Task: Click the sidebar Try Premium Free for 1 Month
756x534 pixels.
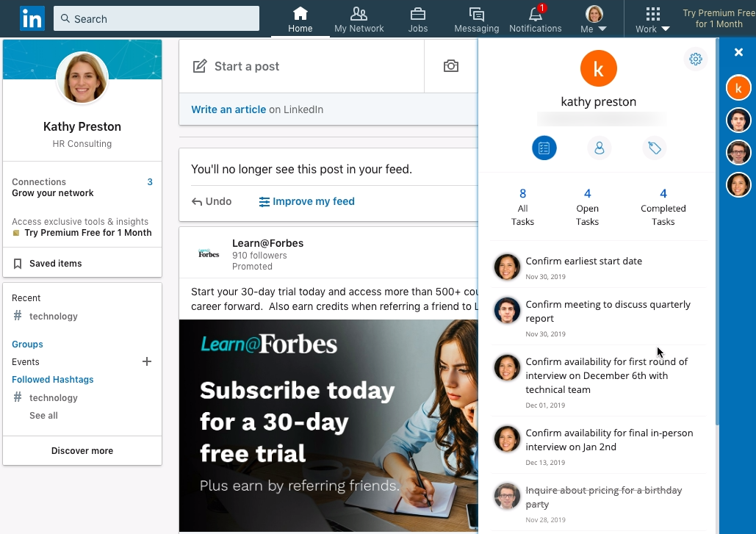Action: coord(87,233)
